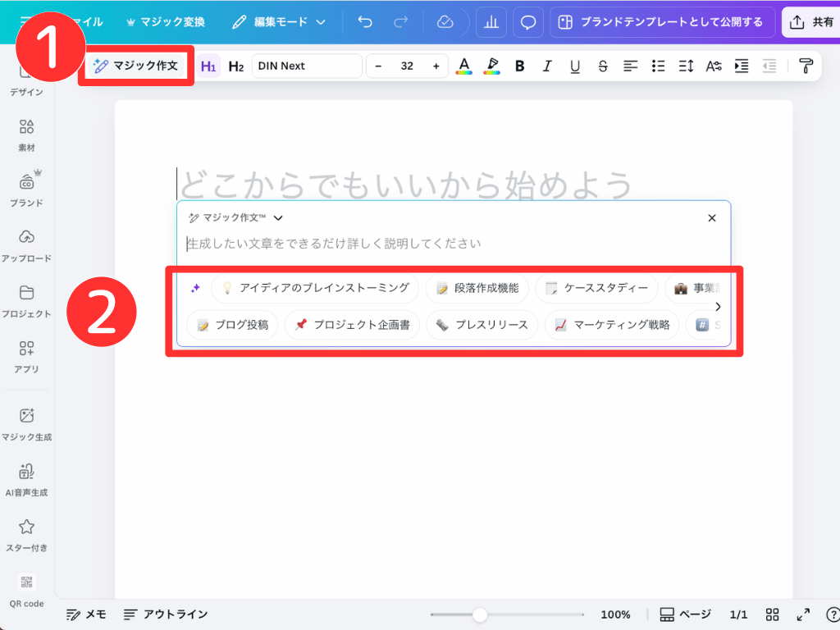Open the マジック作文 magic write button
This screenshot has width=840, height=630.
click(136, 66)
